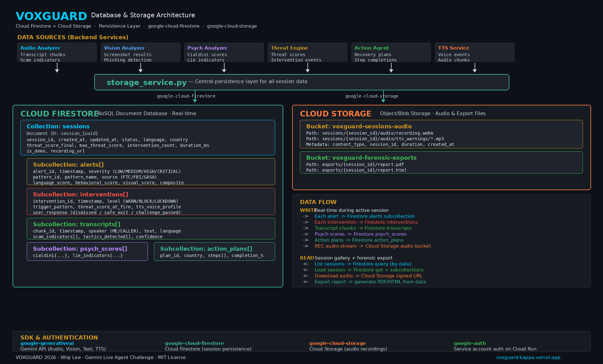This screenshot has width=603, height=364.
Task: Click Subcollection: action_plans[] box
Action: (214, 251)
